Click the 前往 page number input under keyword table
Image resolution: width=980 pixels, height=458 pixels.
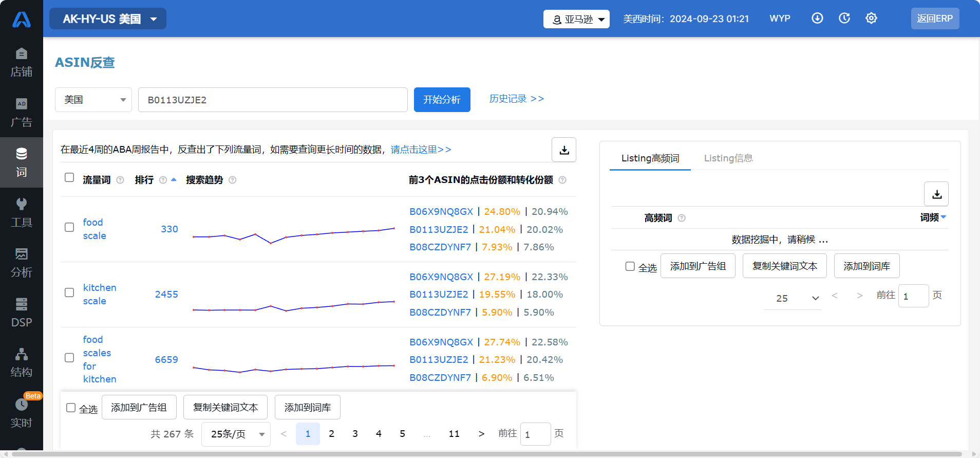click(536, 434)
